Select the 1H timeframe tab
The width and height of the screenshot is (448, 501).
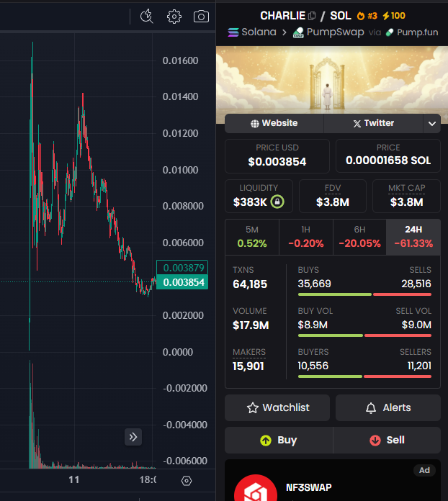(306, 237)
